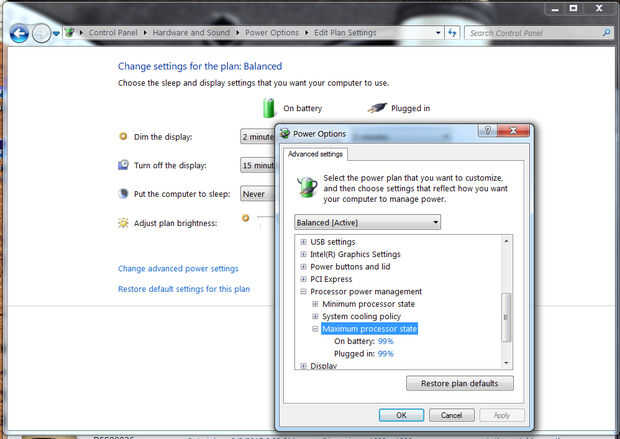Screen dimensions: 620x439
Task: Click the Plugged in plug icon
Action: [377, 107]
